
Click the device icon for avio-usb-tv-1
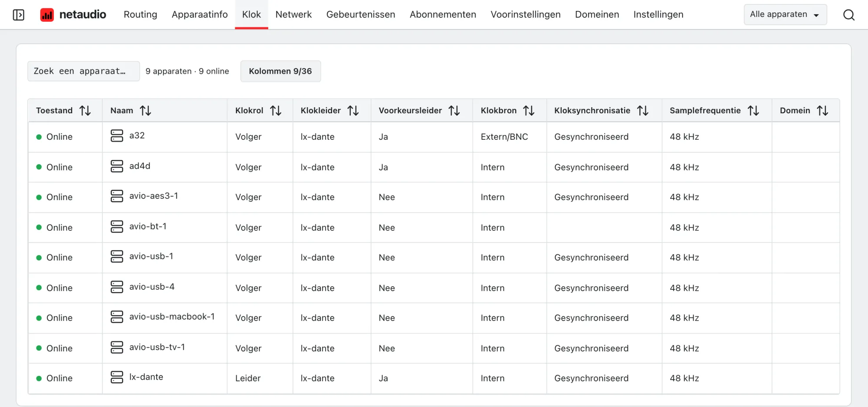[x=117, y=347]
